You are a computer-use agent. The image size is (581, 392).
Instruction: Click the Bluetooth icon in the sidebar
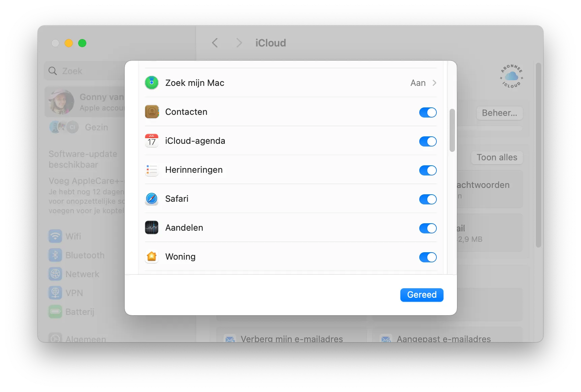pyautogui.click(x=55, y=255)
